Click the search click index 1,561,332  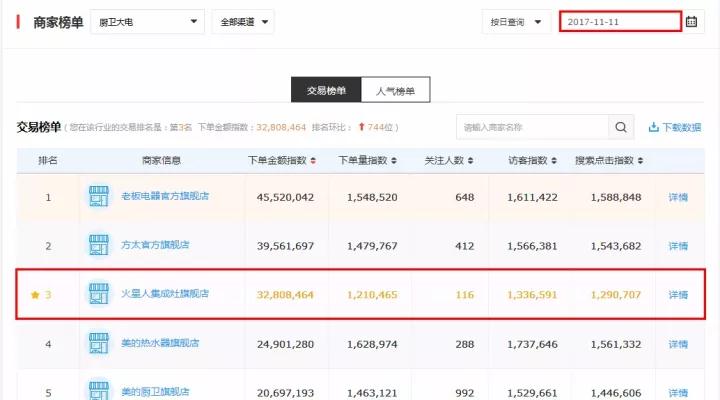[616, 344]
